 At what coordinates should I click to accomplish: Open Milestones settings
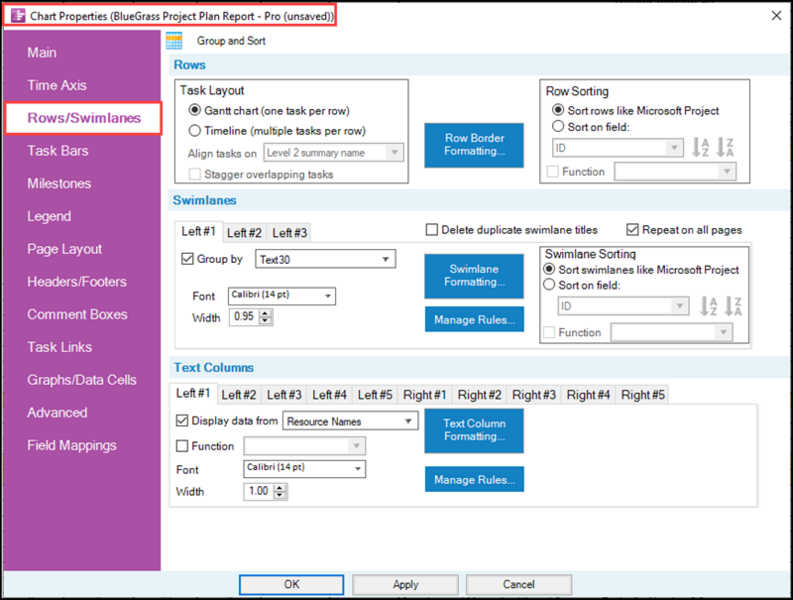pos(59,184)
